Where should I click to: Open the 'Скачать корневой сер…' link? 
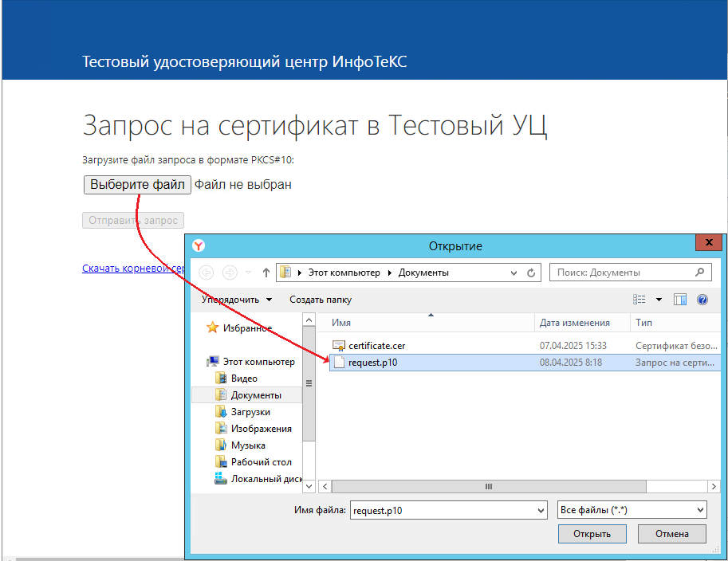pos(133,269)
